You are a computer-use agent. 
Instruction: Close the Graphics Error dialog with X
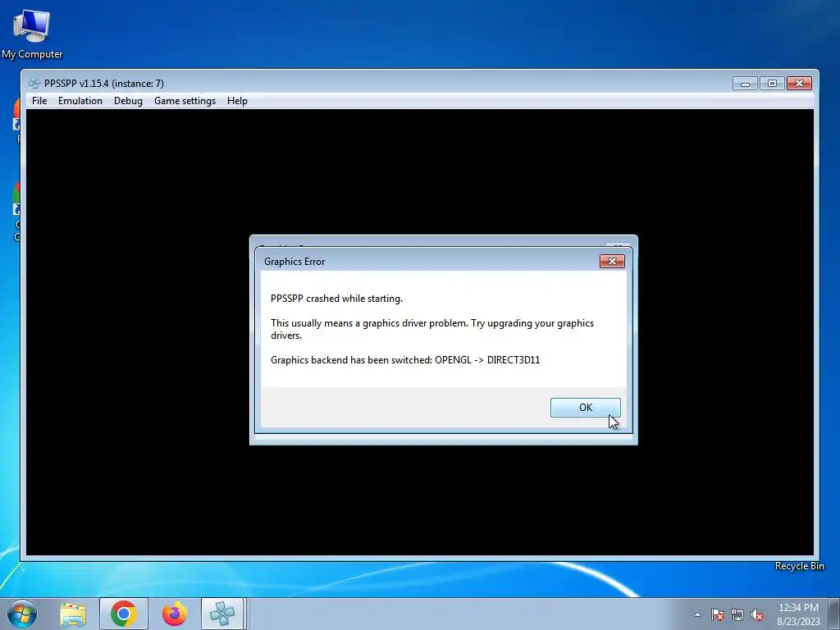[612, 262]
